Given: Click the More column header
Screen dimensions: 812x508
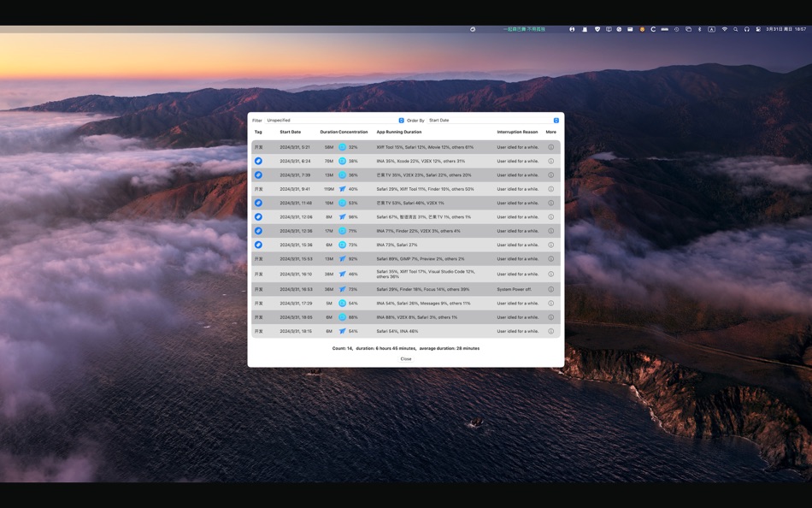Looking at the screenshot, I should (551, 133).
